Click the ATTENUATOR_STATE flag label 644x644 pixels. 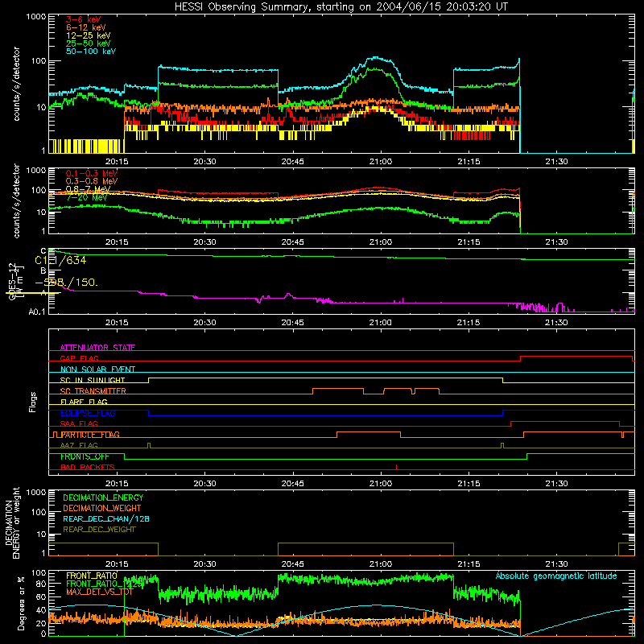click(97, 348)
